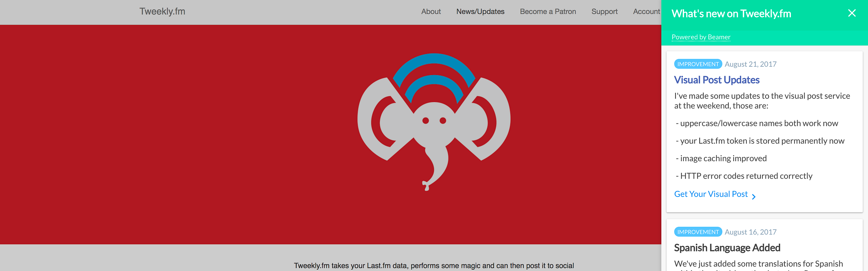The width and height of the screenshot is (868, 271).
Task: Follow the Powered by Beamer link
Action: click(701, 37)
